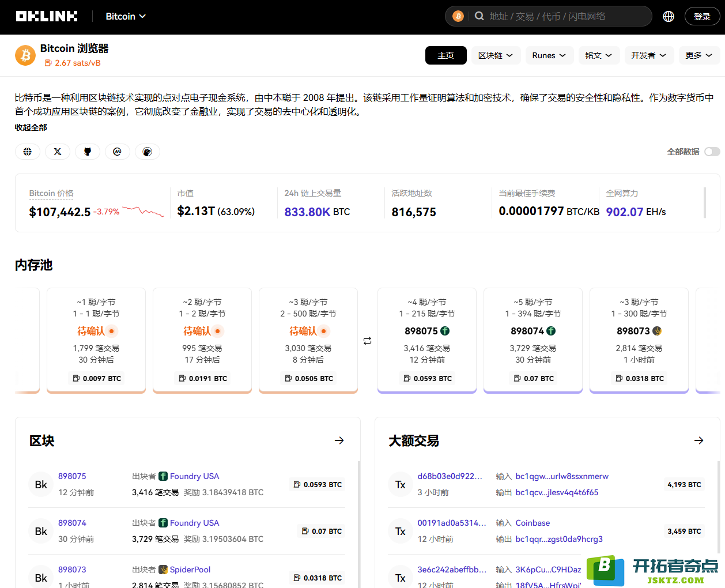Click the 0.0505 BTC fee badge
725x588 pixels.
coord(308,378)
